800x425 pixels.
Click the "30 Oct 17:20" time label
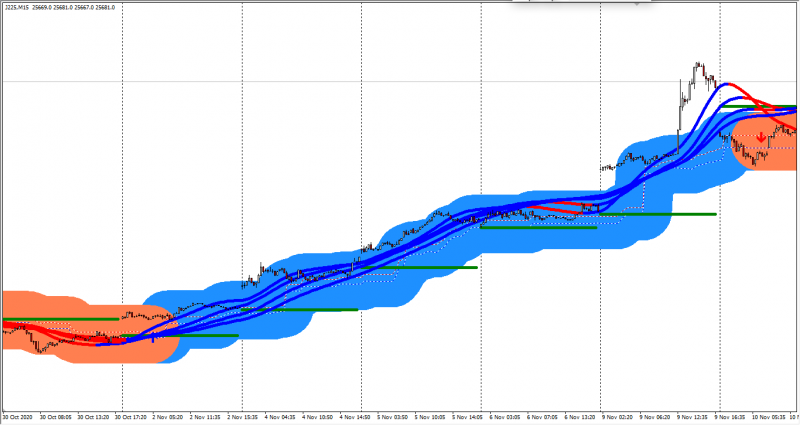tap(131, 417)
